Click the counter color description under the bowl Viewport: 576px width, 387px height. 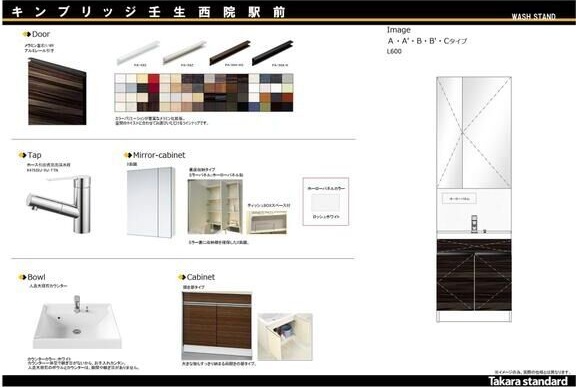83,363
